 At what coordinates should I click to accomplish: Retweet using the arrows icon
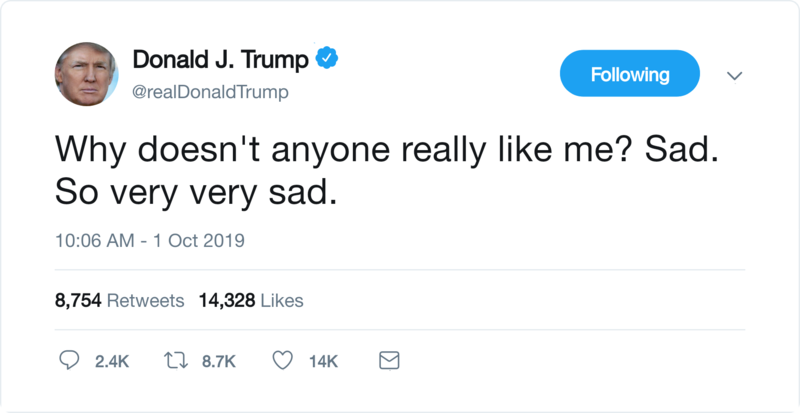[x=176, y=361]
